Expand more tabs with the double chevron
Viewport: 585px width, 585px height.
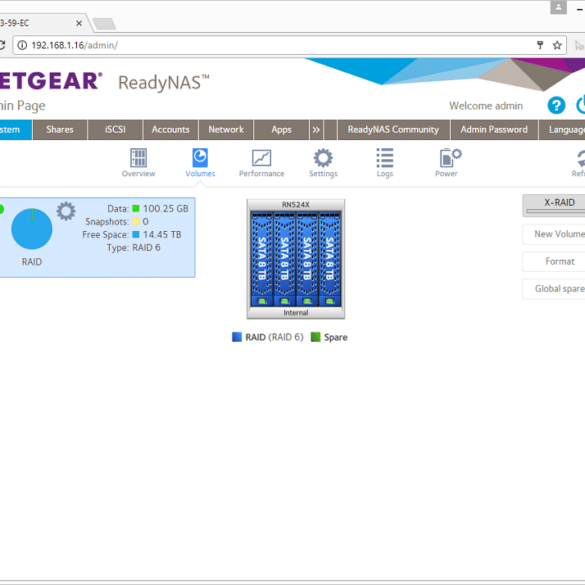(x=316, y=130)
